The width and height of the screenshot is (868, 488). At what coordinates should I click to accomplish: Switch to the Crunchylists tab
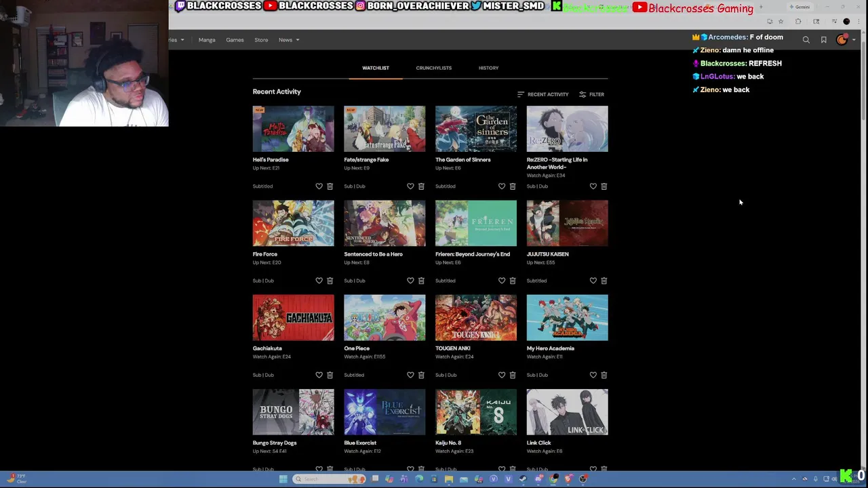pos(434,68)
